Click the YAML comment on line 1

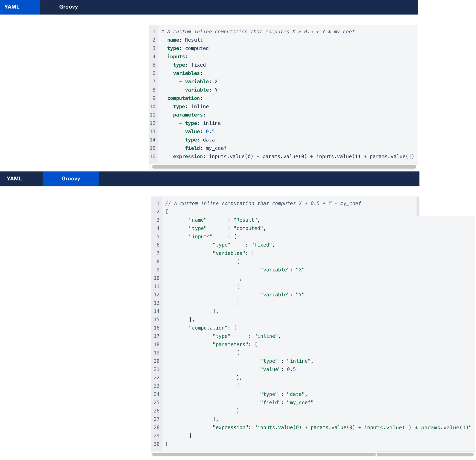coord(258,32)
